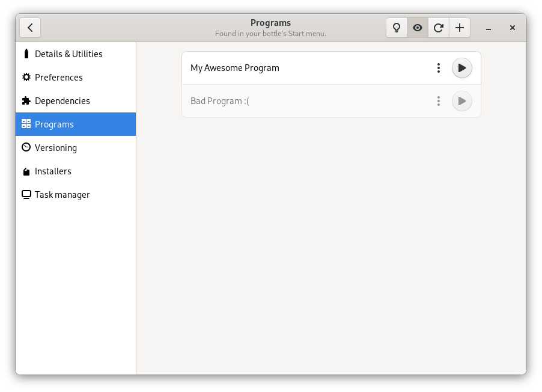
Task: Select the Versioning clock icon
Action: [25, 147]
